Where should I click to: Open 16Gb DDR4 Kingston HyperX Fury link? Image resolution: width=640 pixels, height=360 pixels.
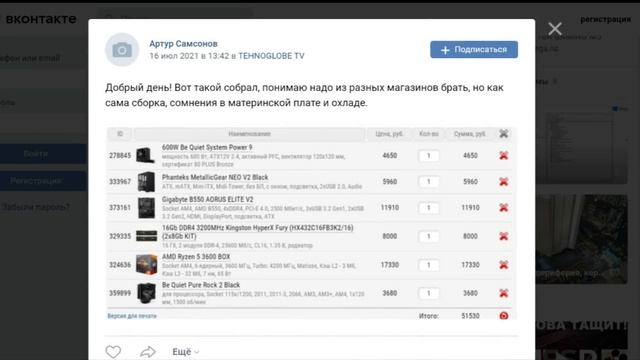258,232
